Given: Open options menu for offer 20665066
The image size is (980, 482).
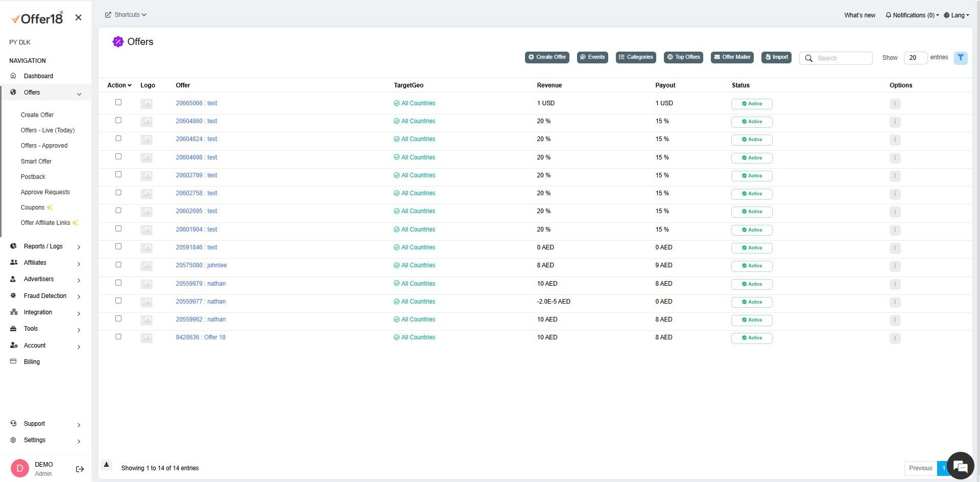Looking at the screenshot, I should [895, 104].
